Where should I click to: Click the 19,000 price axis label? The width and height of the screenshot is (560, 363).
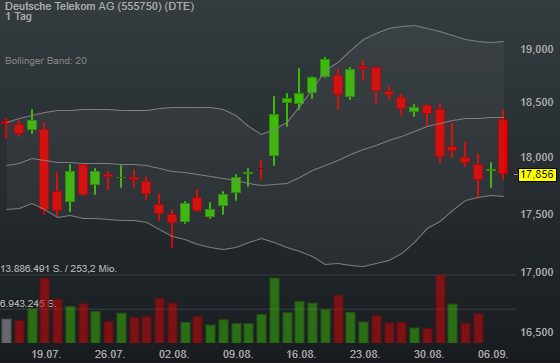(537, 49)
